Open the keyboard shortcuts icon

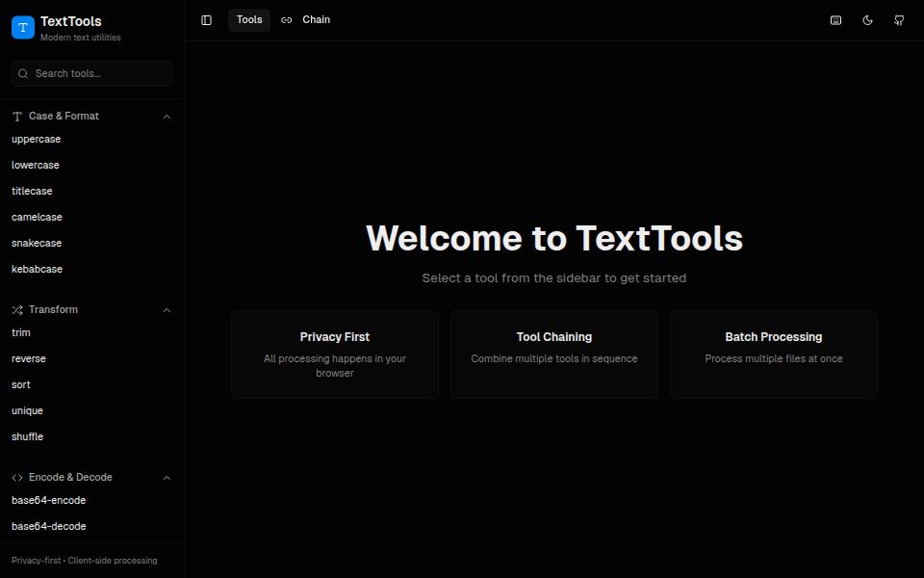point(835,19)
